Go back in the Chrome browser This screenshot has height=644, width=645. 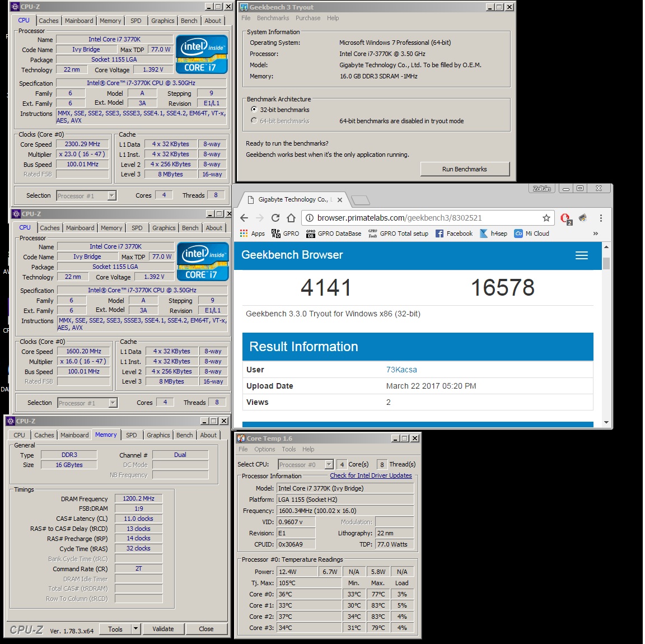tap(244, 218)
